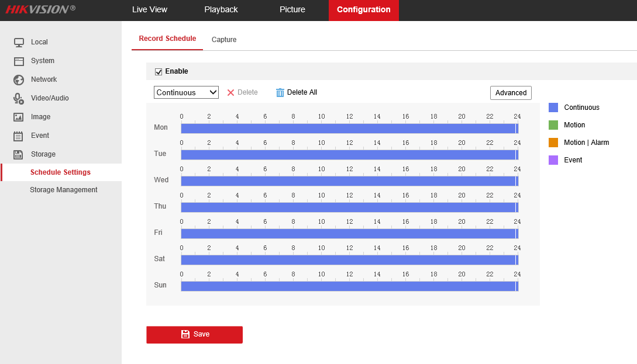Click the Network globe icon
This screenshot has width=637, height=364.
(19, 79)
